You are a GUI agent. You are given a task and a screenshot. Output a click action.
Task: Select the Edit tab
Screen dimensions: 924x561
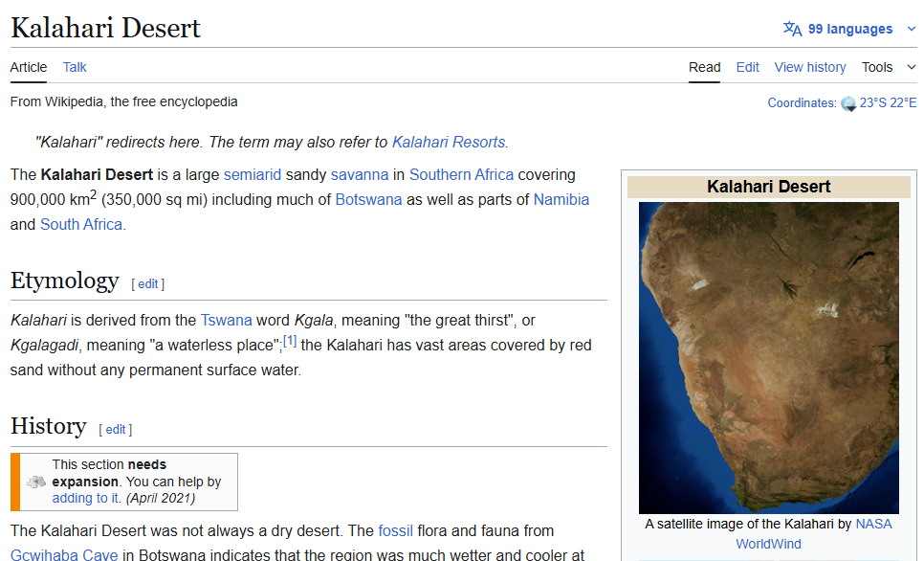click(747, 67)
